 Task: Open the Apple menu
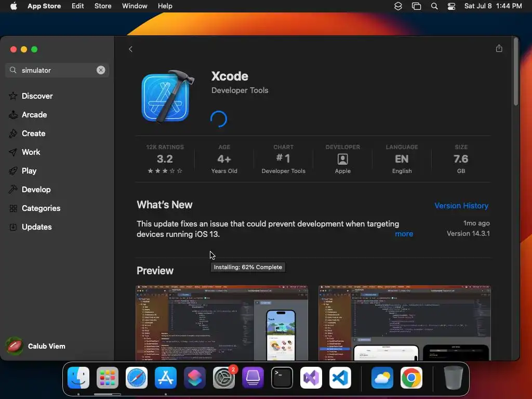[x=14, y=6]
